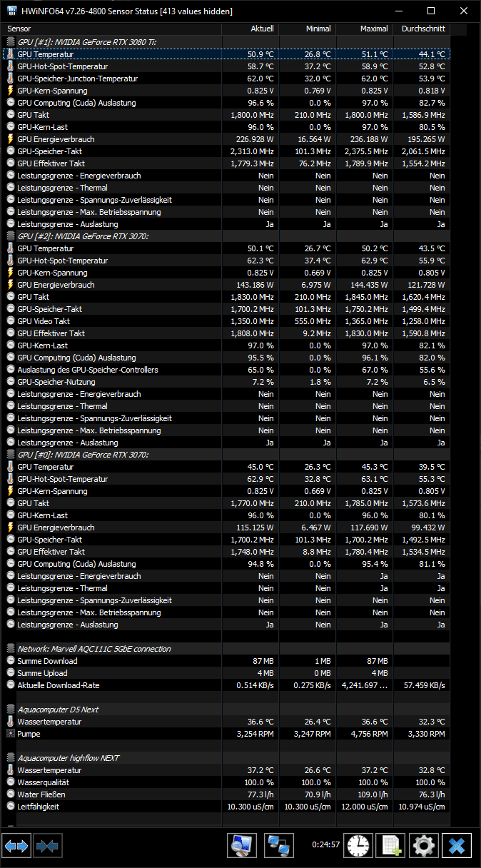Open the sensor summary monitor icon

242,846
